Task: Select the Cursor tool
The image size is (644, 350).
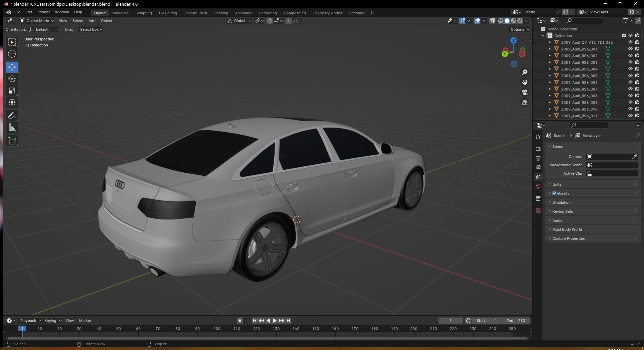Action: [x=12, y=54]
